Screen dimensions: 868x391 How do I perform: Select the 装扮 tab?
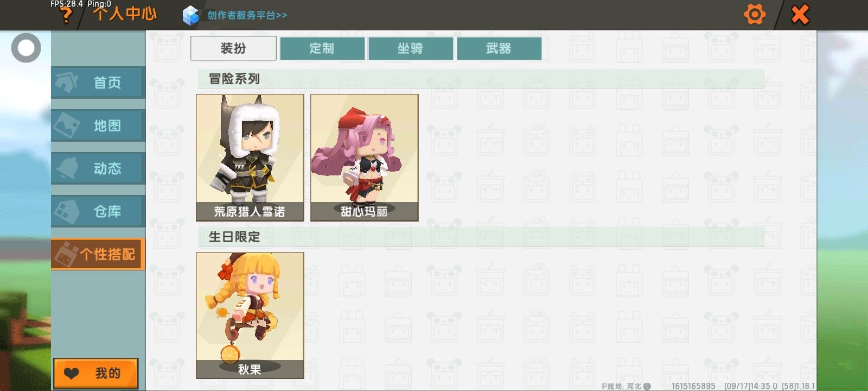coord(233,48)
